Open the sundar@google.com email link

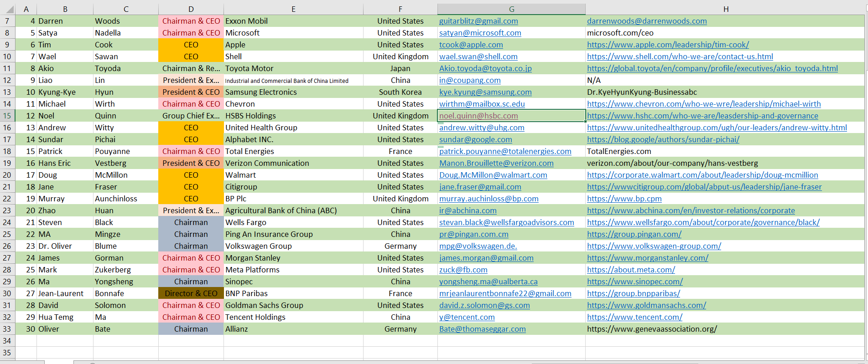click(x=475, y=139)
